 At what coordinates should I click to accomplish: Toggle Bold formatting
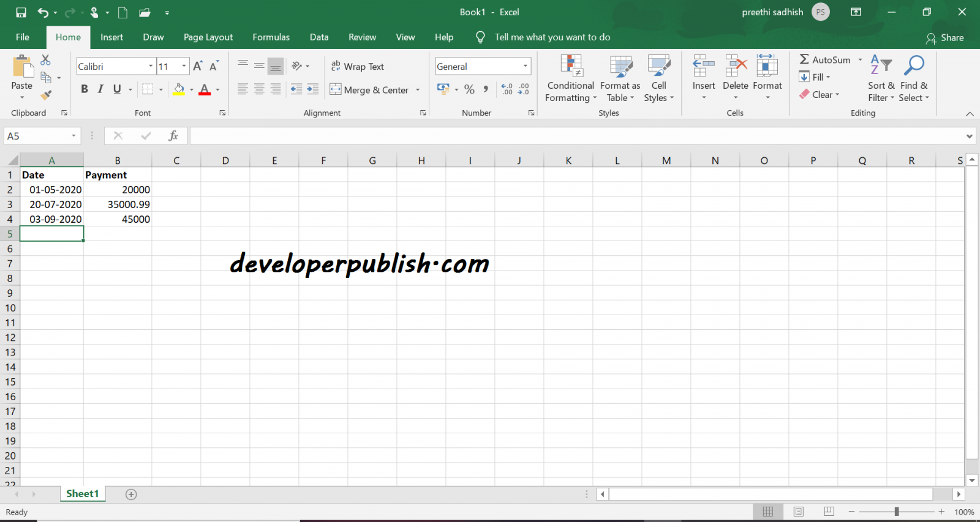(85, 89)
